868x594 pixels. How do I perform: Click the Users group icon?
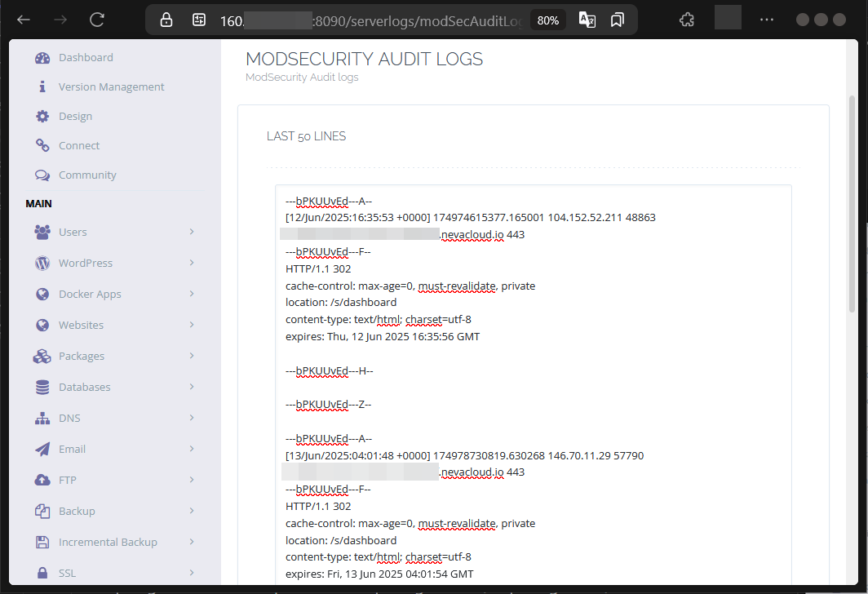pos(42,232)
